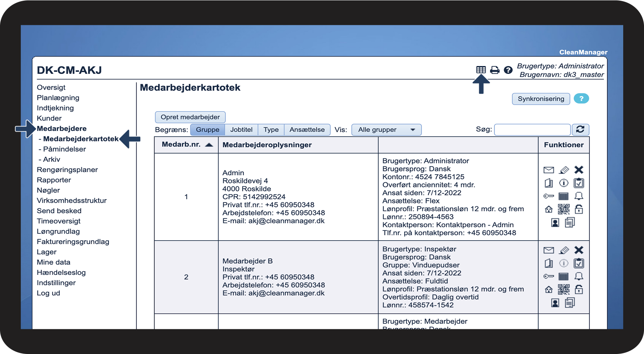The image size is (644, 354).
Task: Open calendar grid icon for Medarbejder B
Action: pyautogui.click(x=563, y=276)
